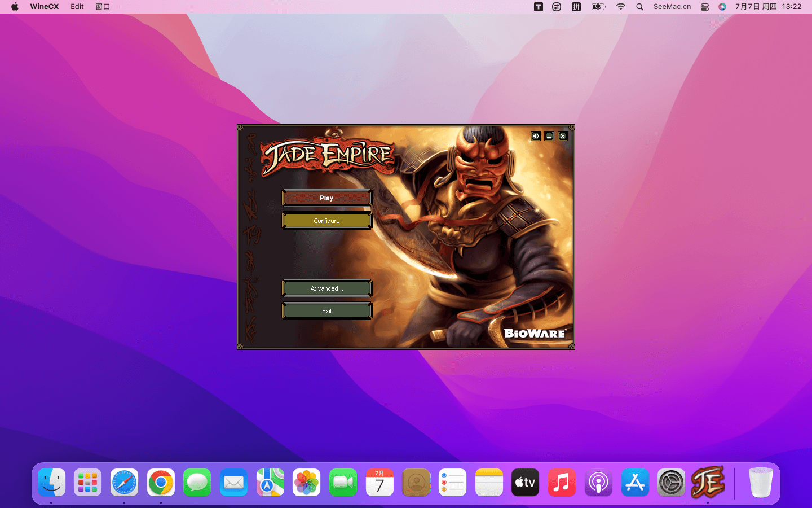Open the WineCX application menu

point(45,7)
